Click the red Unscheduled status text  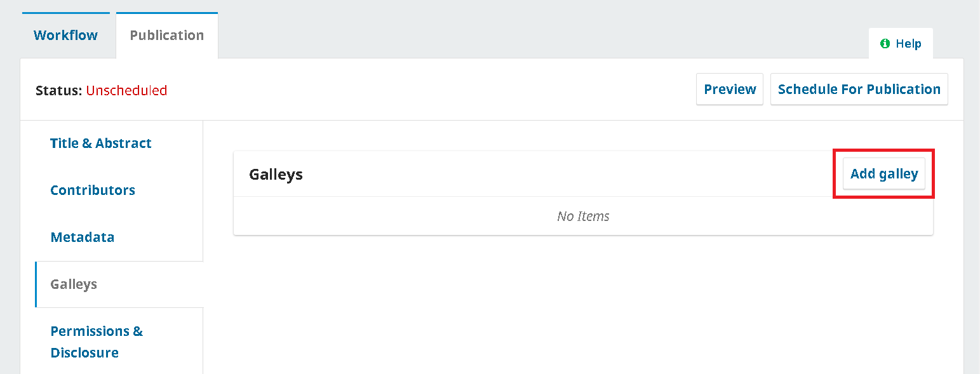point(126,91)
